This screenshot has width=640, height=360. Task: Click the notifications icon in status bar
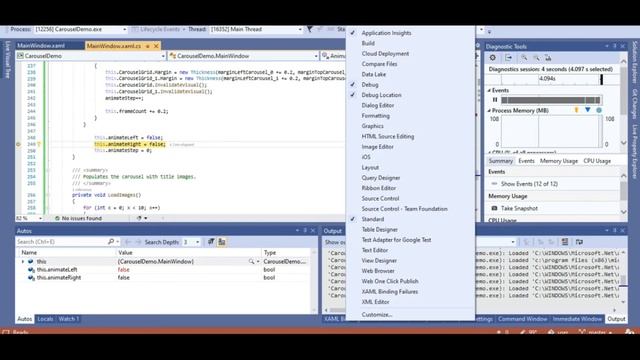click(x=630, y=332)
